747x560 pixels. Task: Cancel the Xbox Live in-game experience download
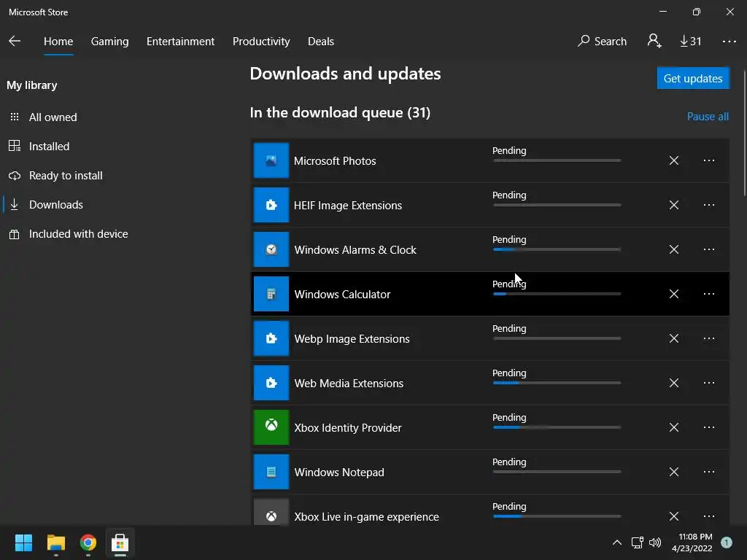coord(673,516)
